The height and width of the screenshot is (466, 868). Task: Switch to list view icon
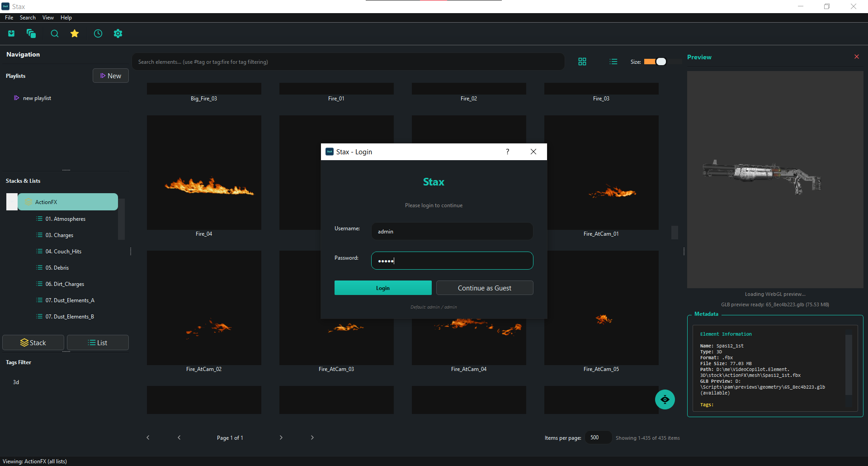[613, 62]
